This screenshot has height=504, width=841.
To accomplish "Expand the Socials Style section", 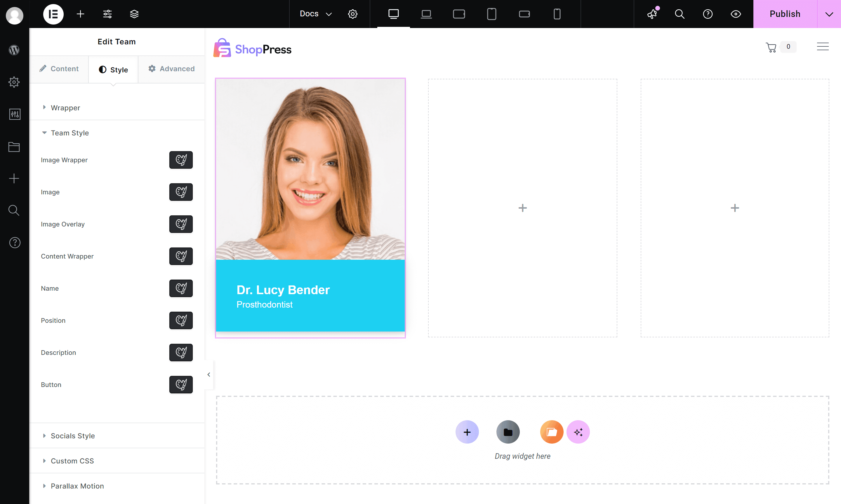I will (x=72, y=436).
